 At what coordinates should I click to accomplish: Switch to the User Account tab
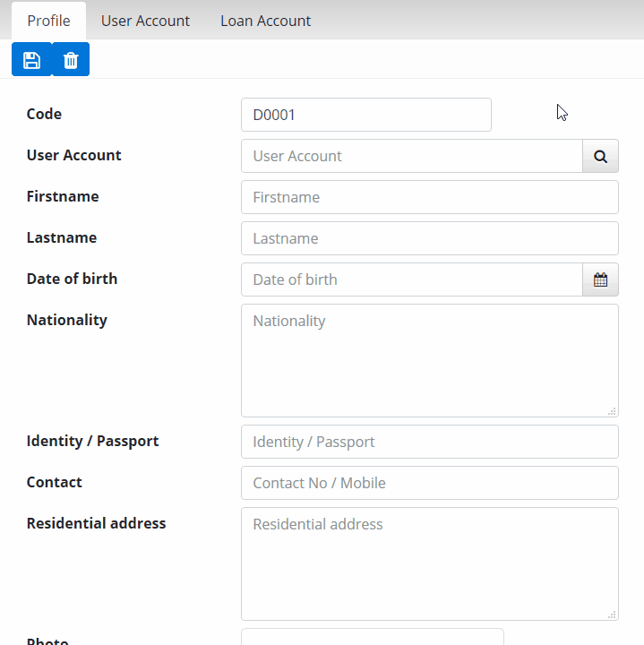(145, 21)
